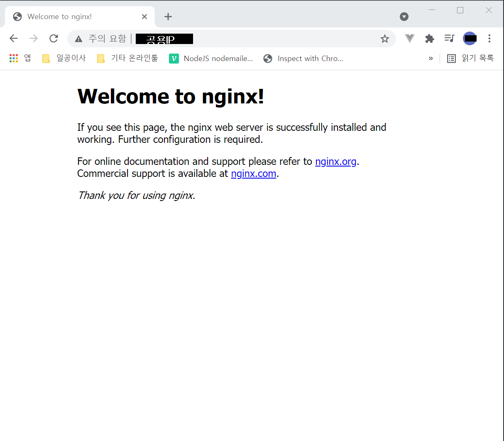Open the Vue devtools extension icon

(410, 39)
